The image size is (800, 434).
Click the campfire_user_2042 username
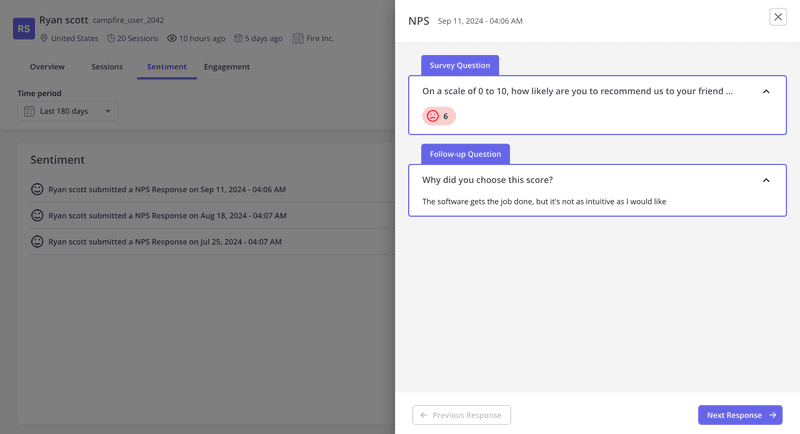pyautogui.click(x=128, y=20)
